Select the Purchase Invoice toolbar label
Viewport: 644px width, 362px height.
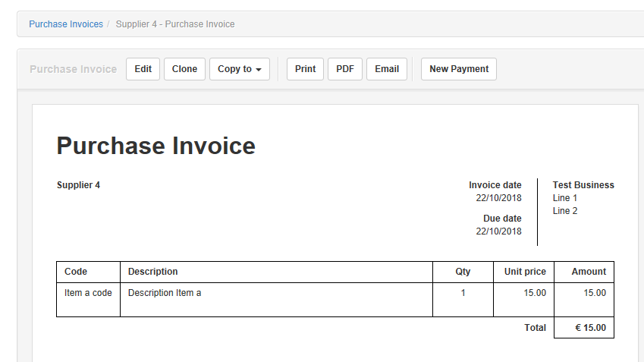pos(73,69)
